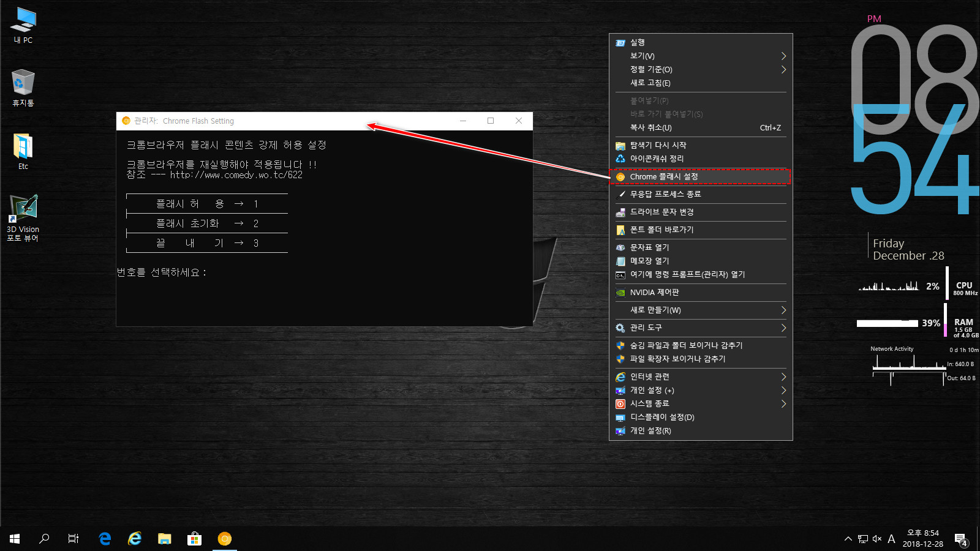
Task: Open the 휴지통 recycle bin icon
Action: (x=23, y=88)
